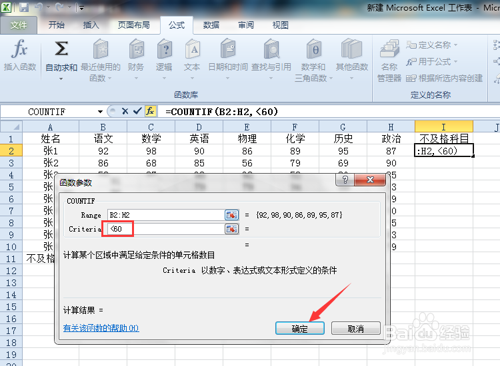Click the fx button beside formula bar
The height and width of the screenshot is (366, 500).
click(150, 111)
